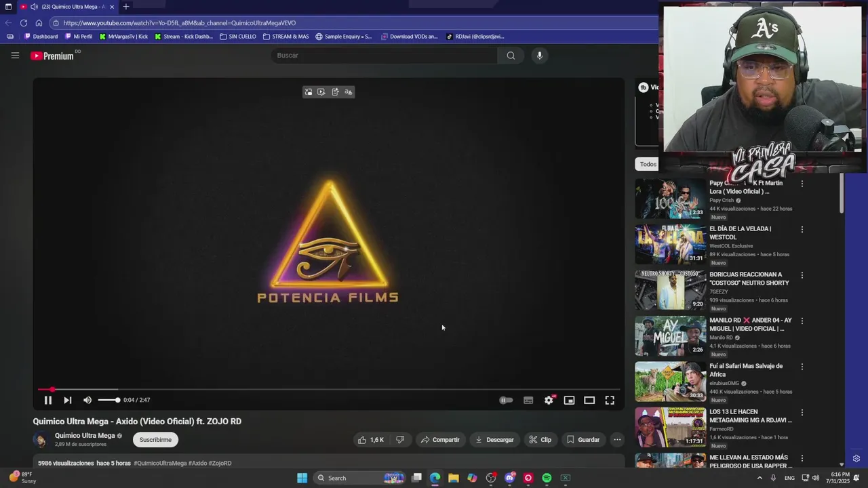Image resolution: width=868 pixels, height=488 pixels.
Task: Open options menu for LOS 13 METAGAMING video
Action: pos(802,412)
